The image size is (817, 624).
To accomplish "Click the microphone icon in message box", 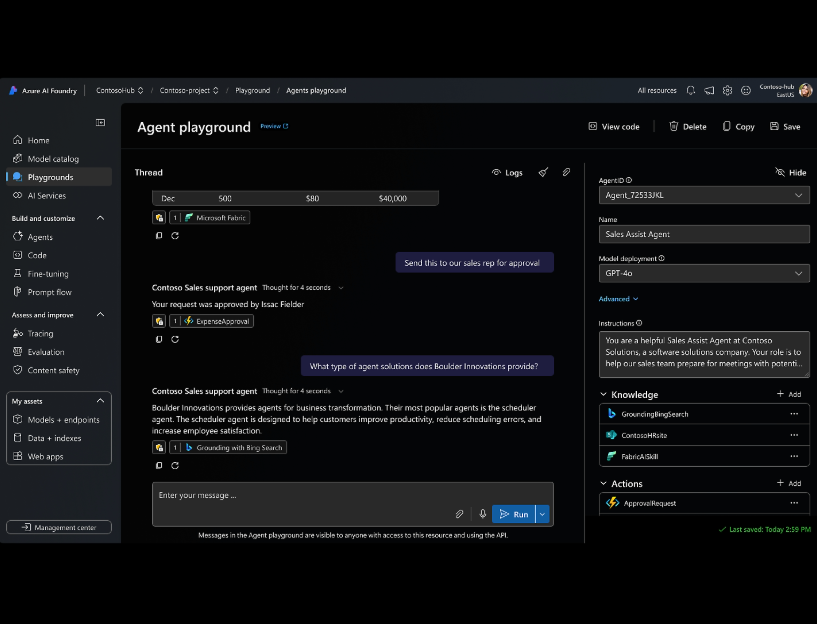I will point(483,514).
